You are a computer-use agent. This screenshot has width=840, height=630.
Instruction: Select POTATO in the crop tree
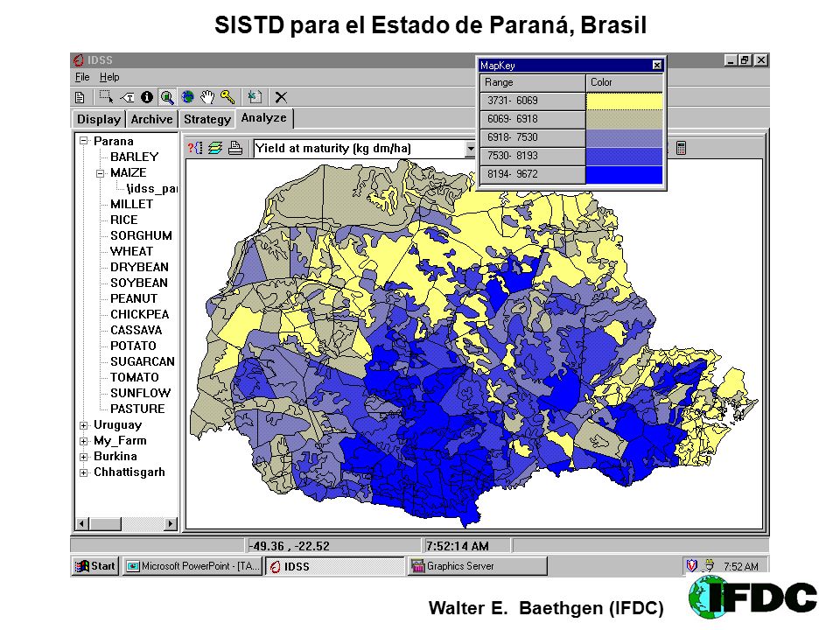pyautogui.click(x=133, y=346)
